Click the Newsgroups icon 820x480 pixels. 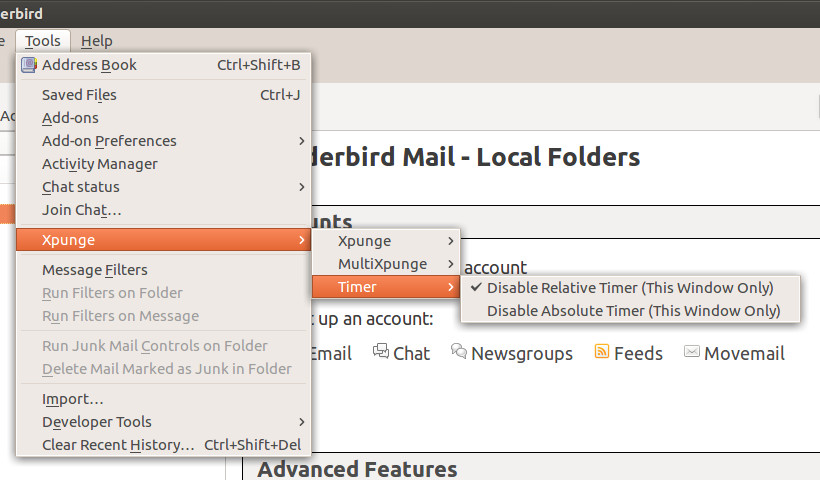[459, 352]
